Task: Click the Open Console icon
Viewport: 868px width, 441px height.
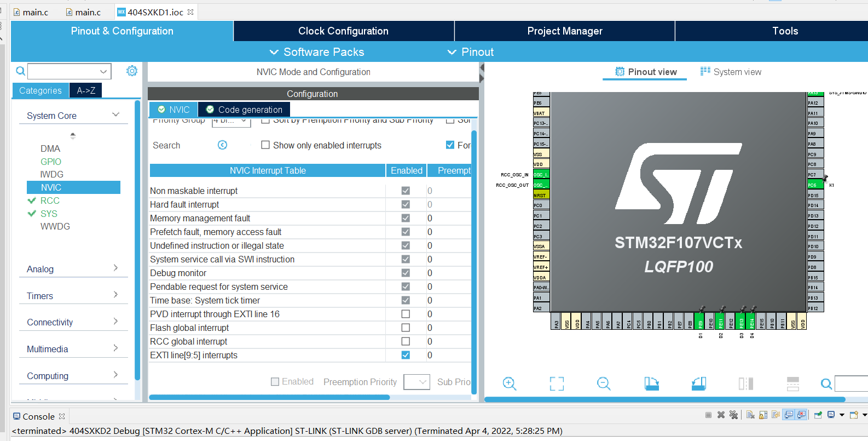Action: coord(854,415)
